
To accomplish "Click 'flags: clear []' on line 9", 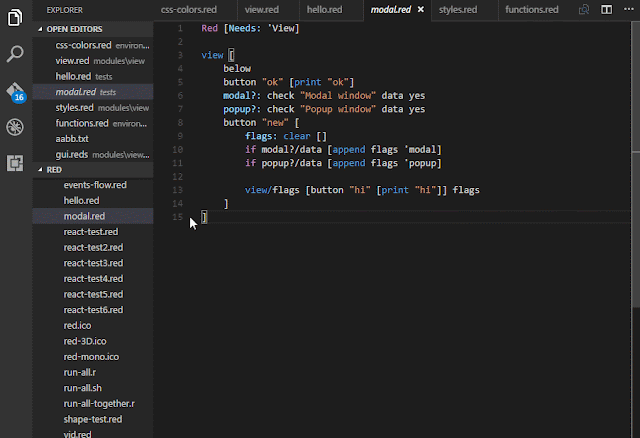I will coord(286,136).
